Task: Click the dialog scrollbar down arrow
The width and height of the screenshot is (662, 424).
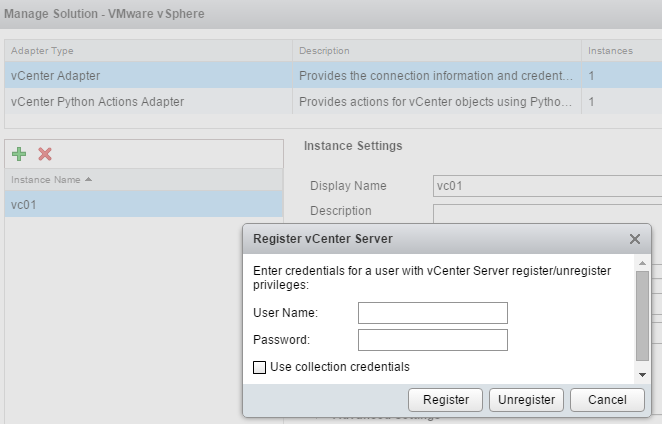Action: pyautogui.click(x=642, y=374)
